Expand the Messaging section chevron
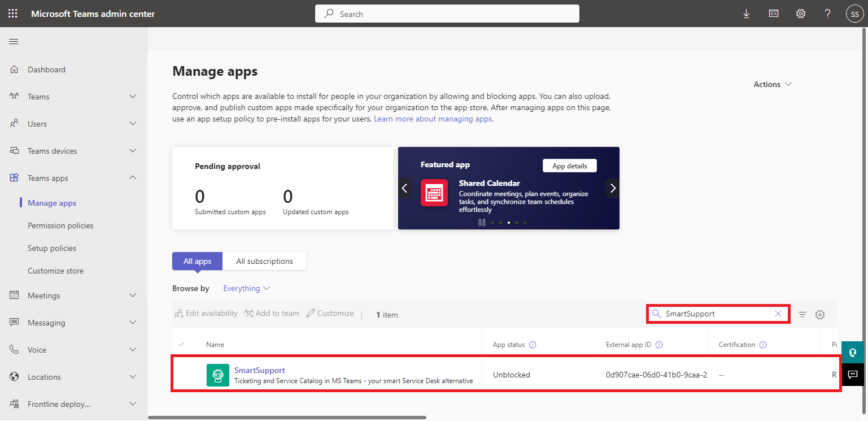 click(x=133, y=323)
